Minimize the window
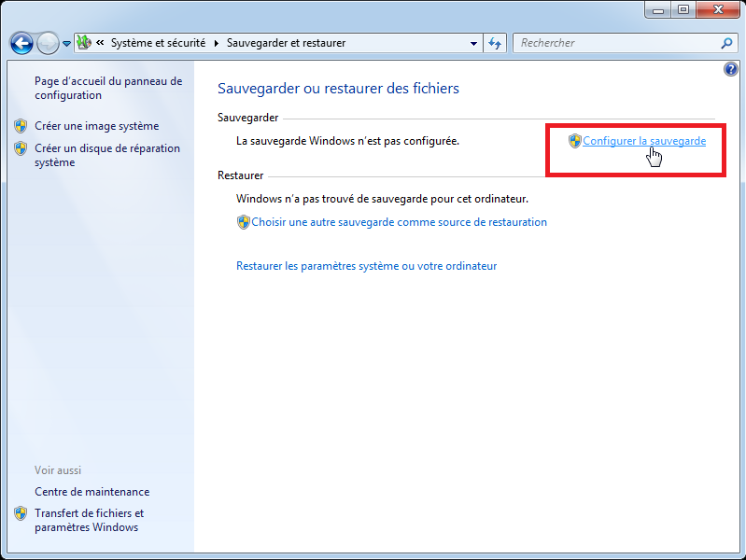The image size is (746, 560). 658,9
